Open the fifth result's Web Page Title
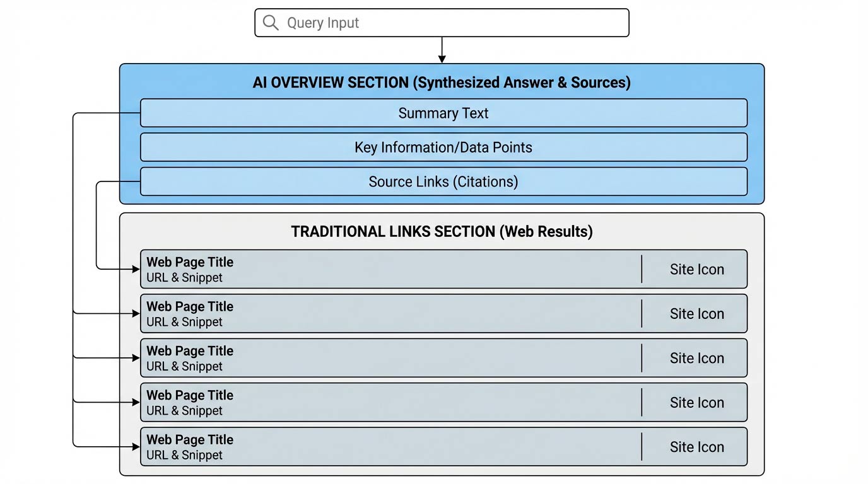The image size is (868, 484). click(189, 440)
